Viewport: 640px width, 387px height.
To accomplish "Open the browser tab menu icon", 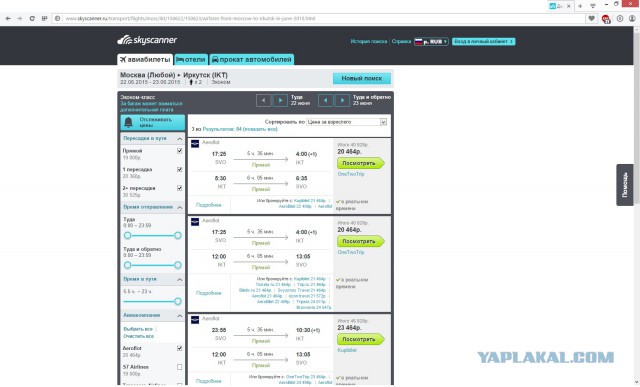I will 593,6.
